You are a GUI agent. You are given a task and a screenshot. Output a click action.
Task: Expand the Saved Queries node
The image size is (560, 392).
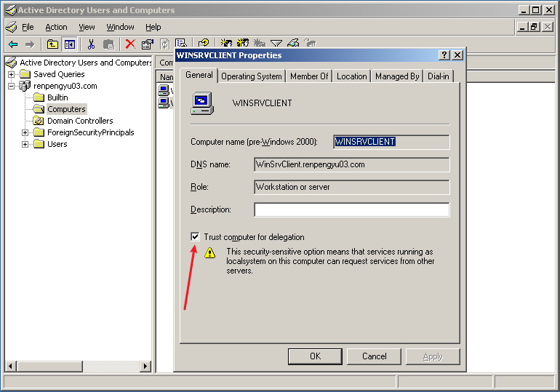coord(12,75)
